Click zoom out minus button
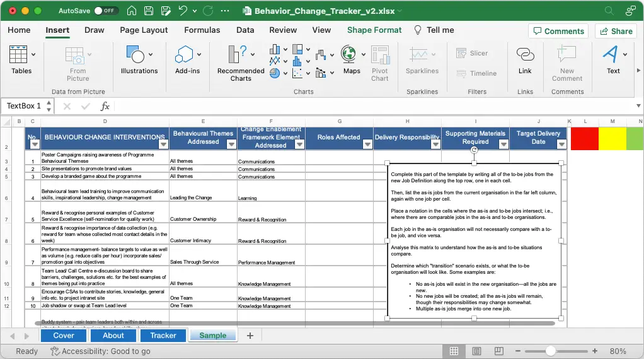The height and width of the screenshot is (359, 644). 518,351
